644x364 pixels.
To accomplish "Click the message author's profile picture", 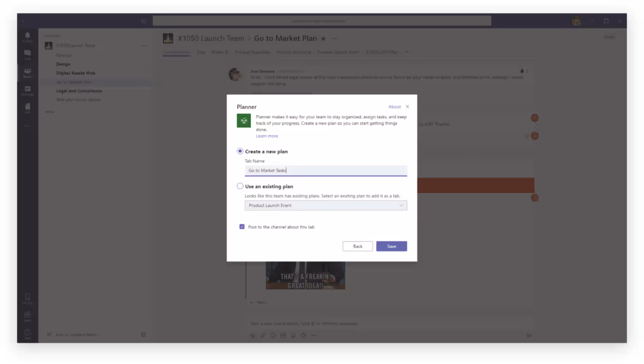I will (x=235, y=74).
